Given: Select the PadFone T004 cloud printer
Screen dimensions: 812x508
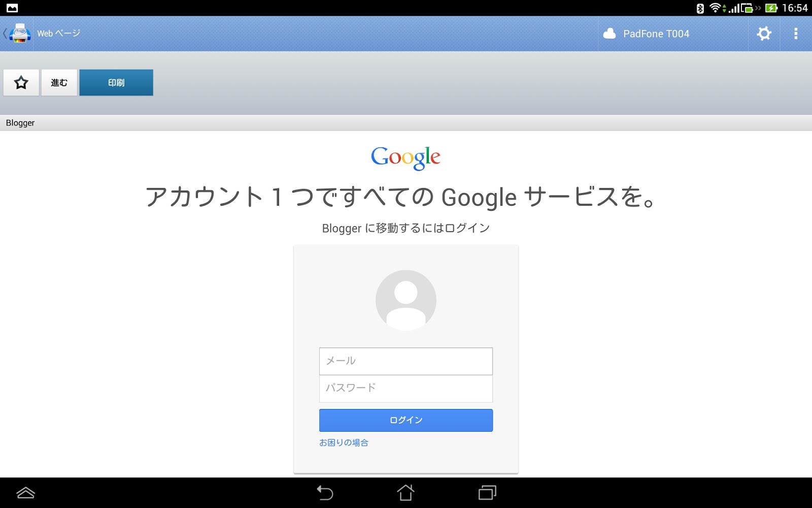Looking at the screenshot, I should click(646, 34).
